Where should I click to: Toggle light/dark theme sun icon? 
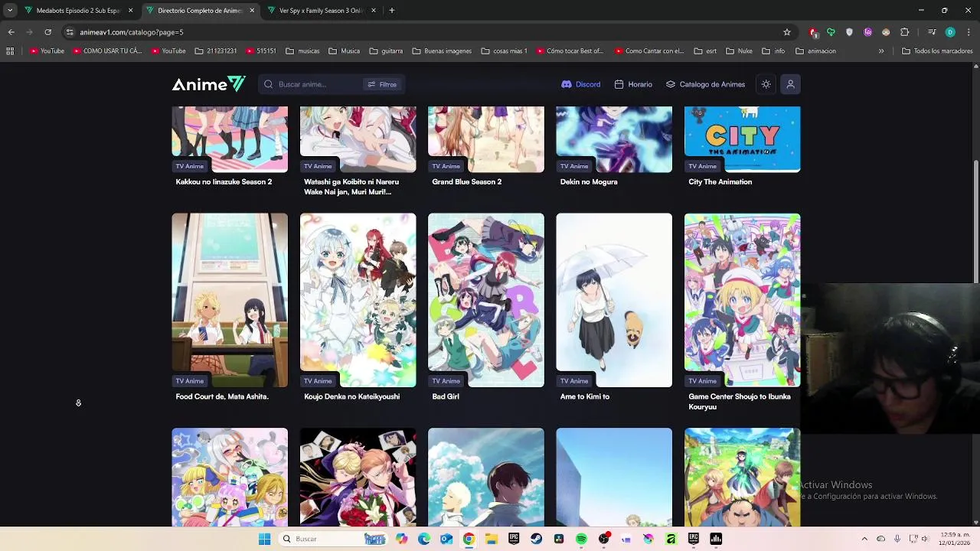[x=766, y=84]
